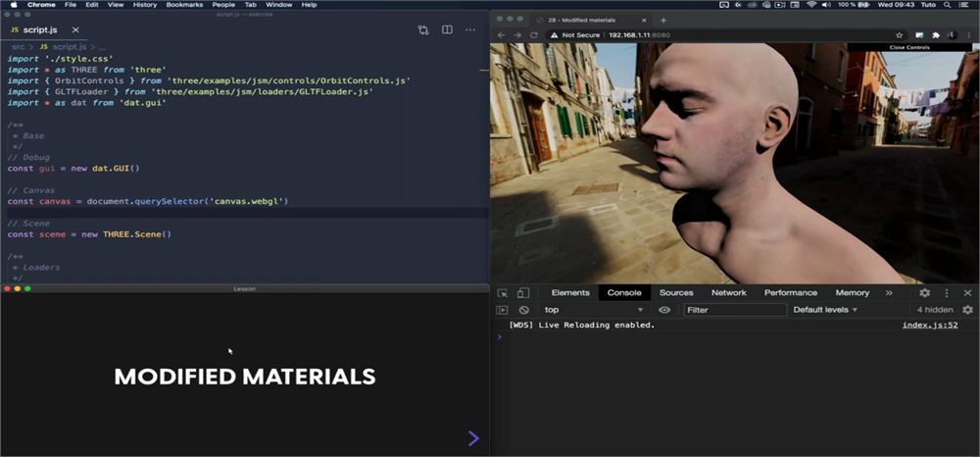The image size is (980, 457).
Task: Open the Chrome three-dot menu
Action: [969, 35]
